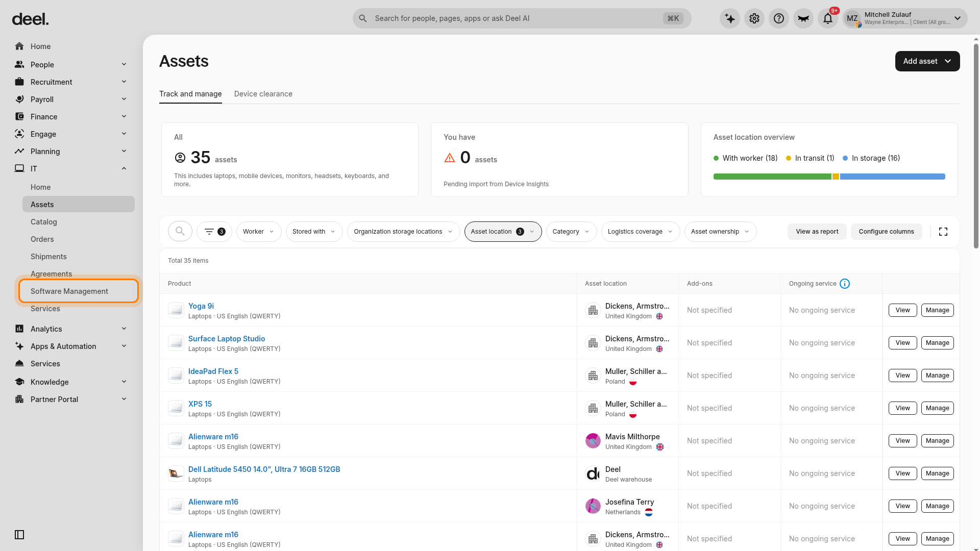Image resolution: width=980 pixels, height=551 pixels.
Task: Click Ongoing service info icon
Action: coord(845,284)
